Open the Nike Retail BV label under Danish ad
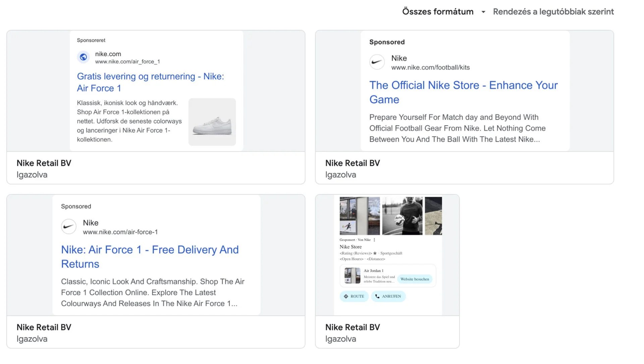The image size is (644, 364). click(x=44, y=163)
